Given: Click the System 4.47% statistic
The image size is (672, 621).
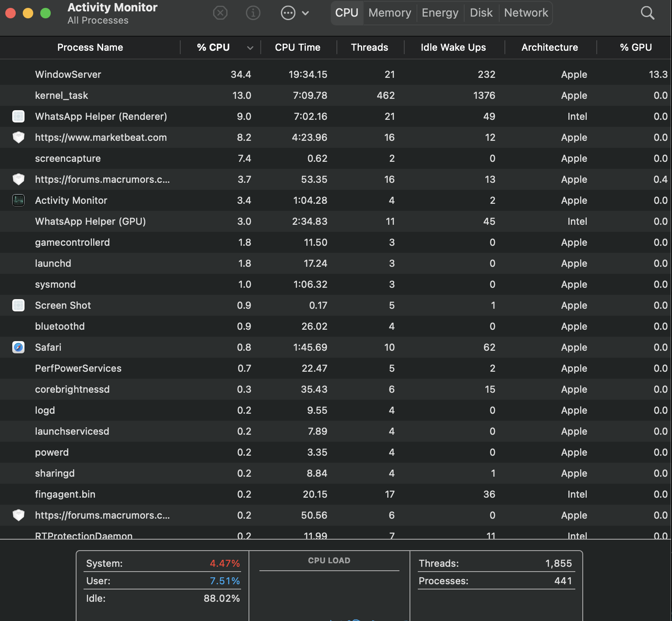Looking at the screenshot, I should click(163, 563).
